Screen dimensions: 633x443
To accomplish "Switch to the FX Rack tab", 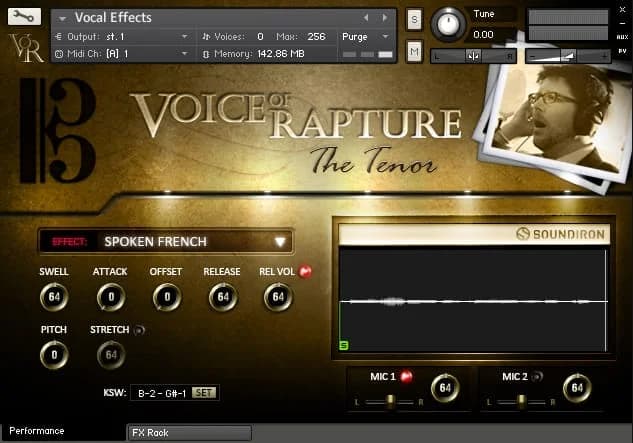I will [x=188, y=433].
